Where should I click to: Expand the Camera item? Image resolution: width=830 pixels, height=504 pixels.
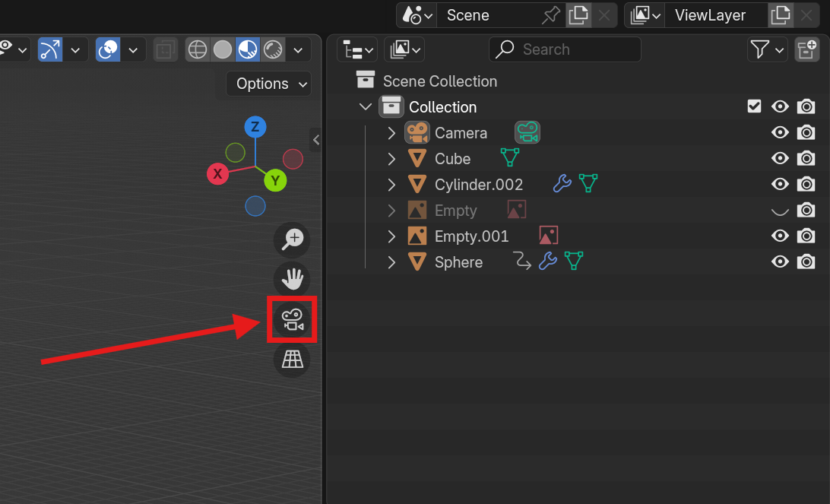click(x=391, y=133)
